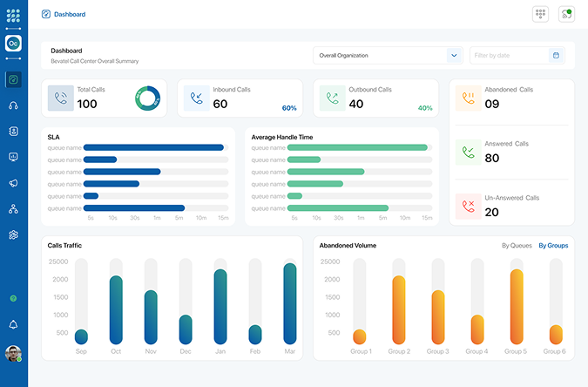The image size is (588, 387).
Task: Click the Un-Answered Calls card
Action: point(512,207)
